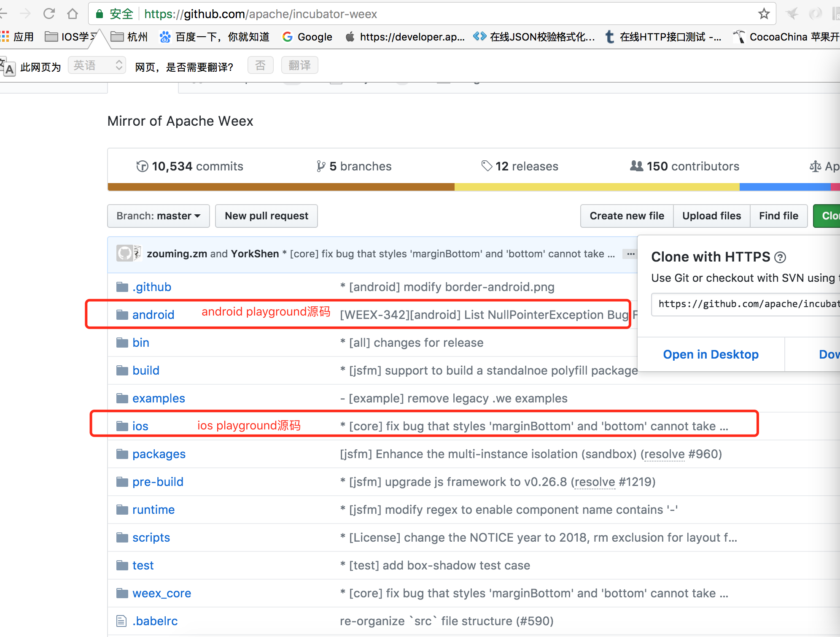
Task: Click the YorkShen author name
Action: point(255,254)
